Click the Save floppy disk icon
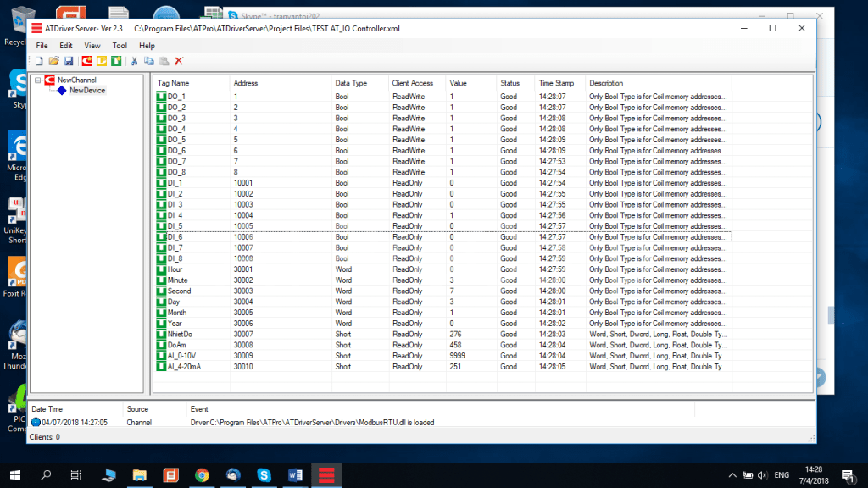 (69, 61)
